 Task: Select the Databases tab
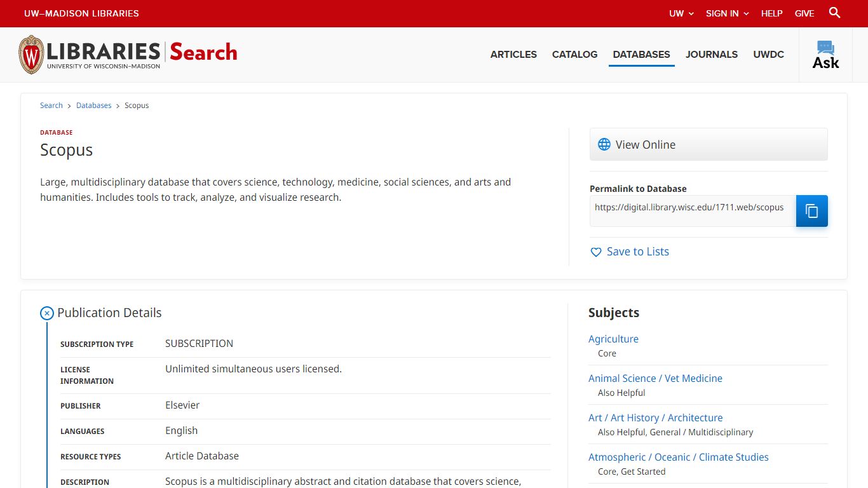click(641, 55)
